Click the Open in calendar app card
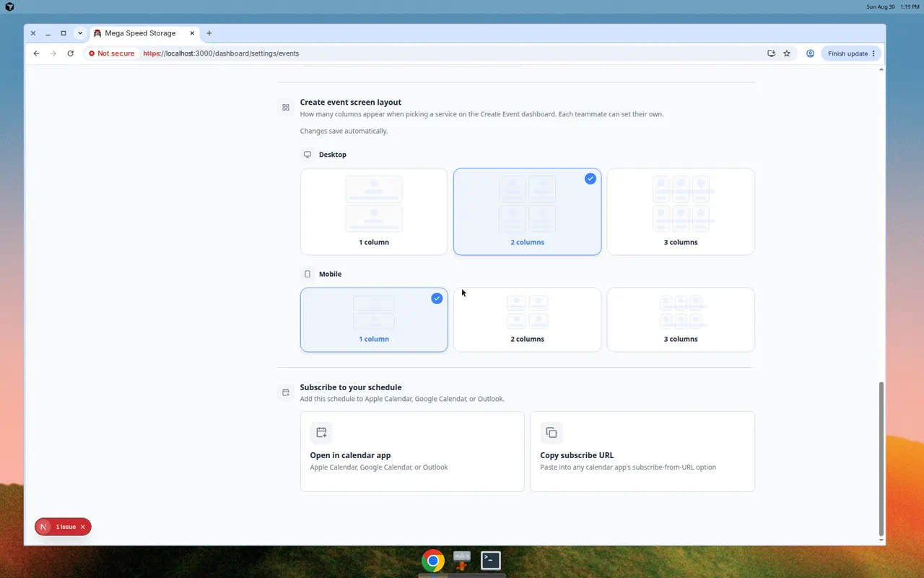Viewport: 924px width, 578px height. [412, 452]
